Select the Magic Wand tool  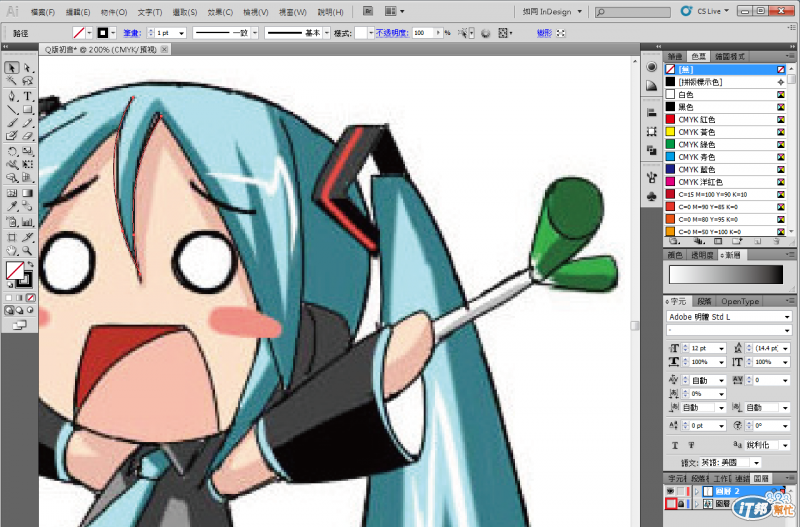[12, 81]
